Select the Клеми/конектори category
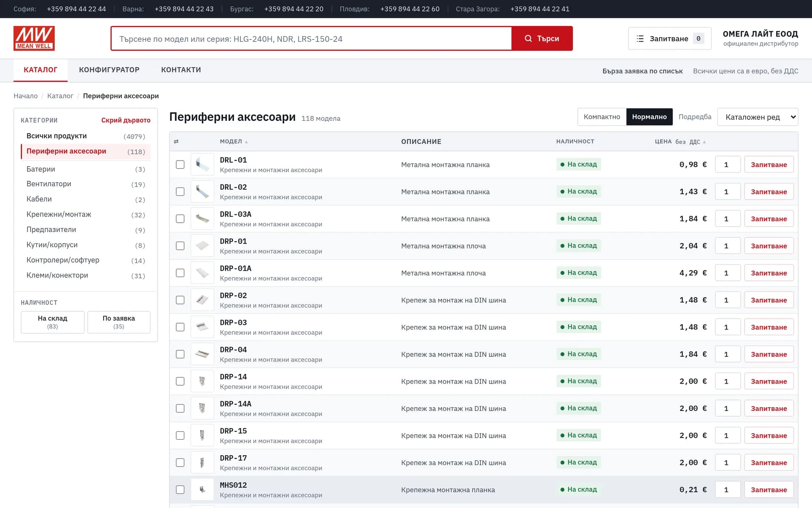Viewport: 812px width, 508px height. 86,276
